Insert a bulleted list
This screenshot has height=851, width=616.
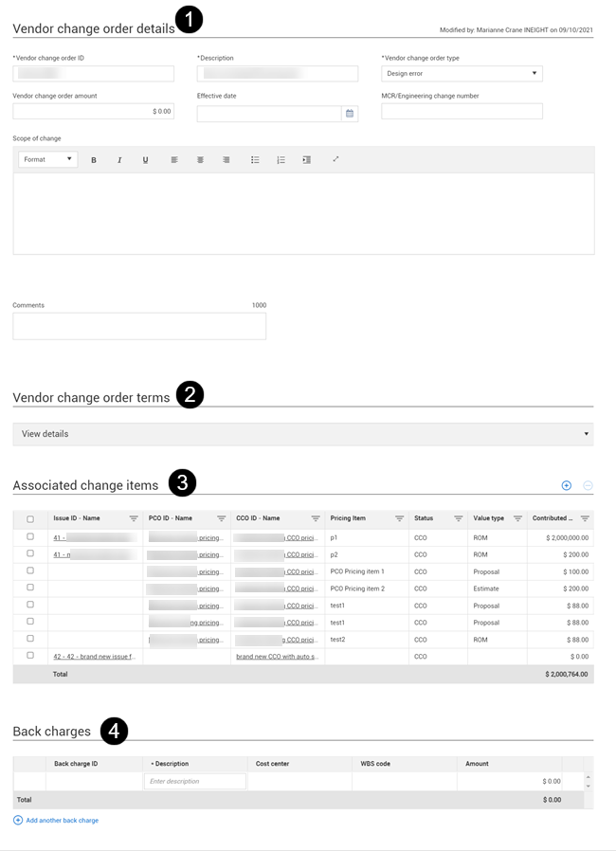(x=255, y=160)
